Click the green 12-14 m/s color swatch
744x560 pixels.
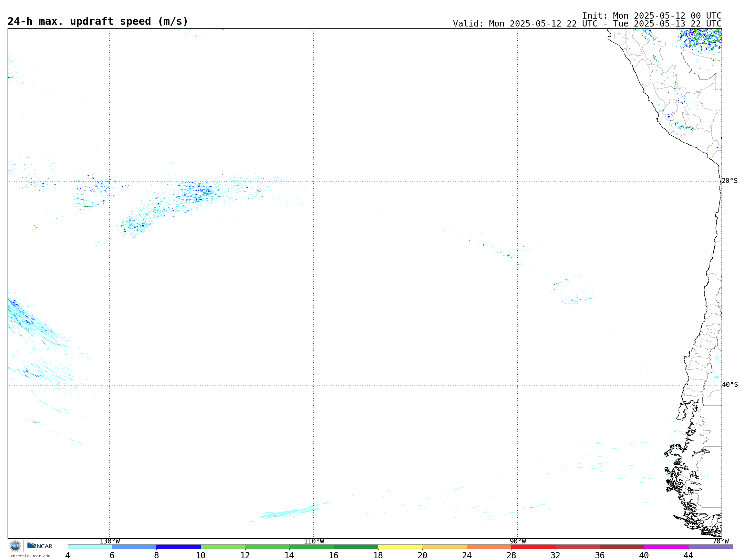pos(267,547)
